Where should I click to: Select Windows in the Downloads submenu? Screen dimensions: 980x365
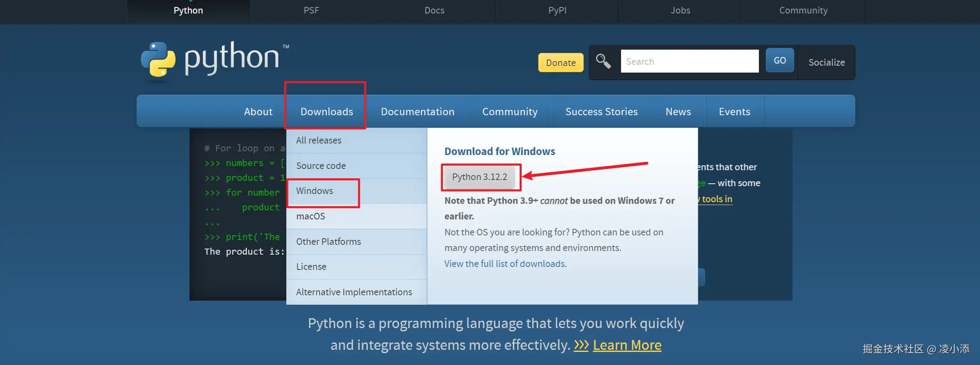pyautogui.click(x=315, y=191)
